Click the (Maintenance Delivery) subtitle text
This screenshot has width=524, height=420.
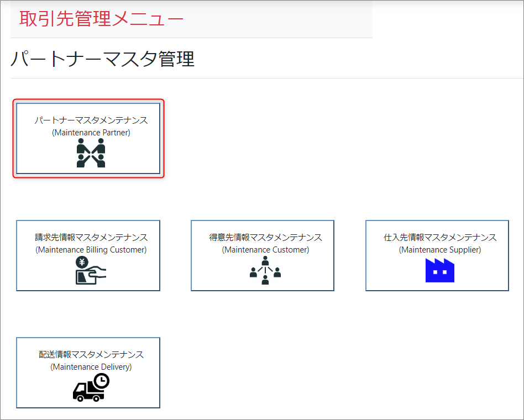point(91,367)
